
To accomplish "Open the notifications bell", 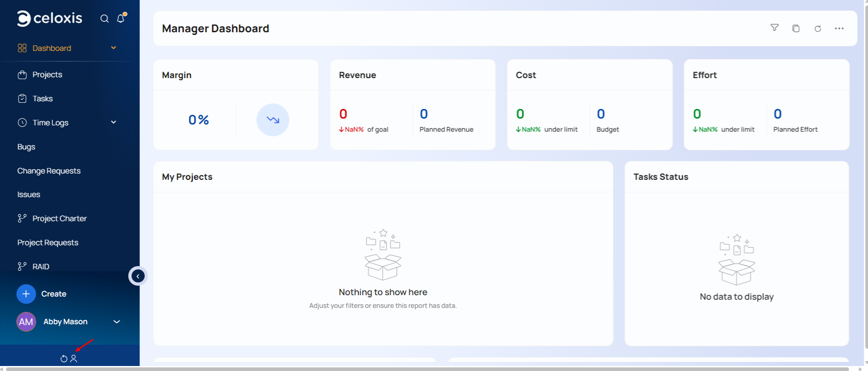I will pos(120,19).
